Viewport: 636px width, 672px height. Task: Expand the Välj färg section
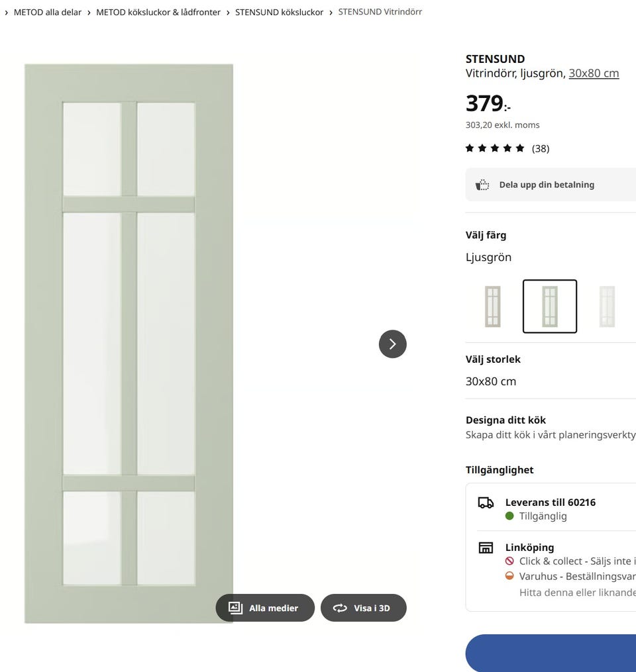(550, 246)
